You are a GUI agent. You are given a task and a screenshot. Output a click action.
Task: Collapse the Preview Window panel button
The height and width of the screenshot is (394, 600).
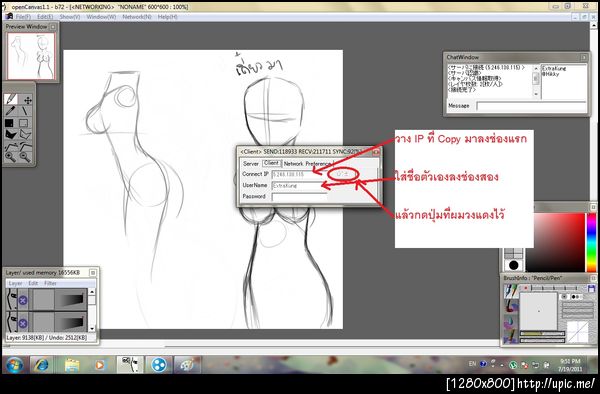[x=53, y=27]
